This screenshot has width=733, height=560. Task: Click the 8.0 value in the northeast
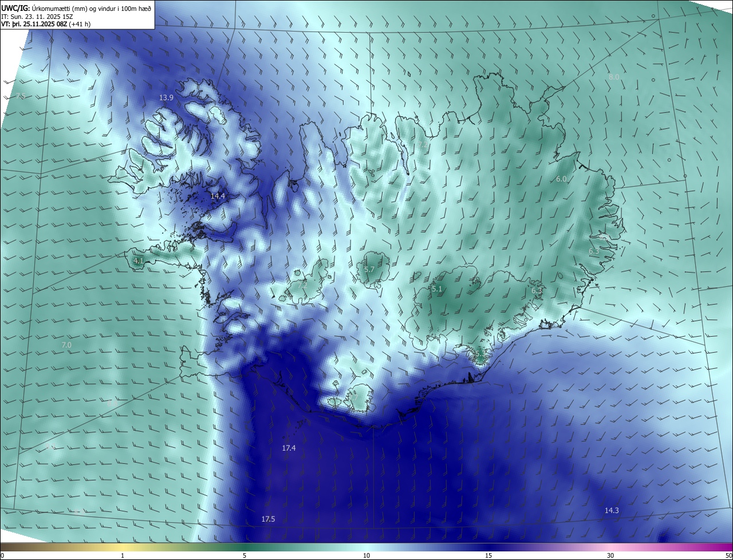click(x=614, y=77)
